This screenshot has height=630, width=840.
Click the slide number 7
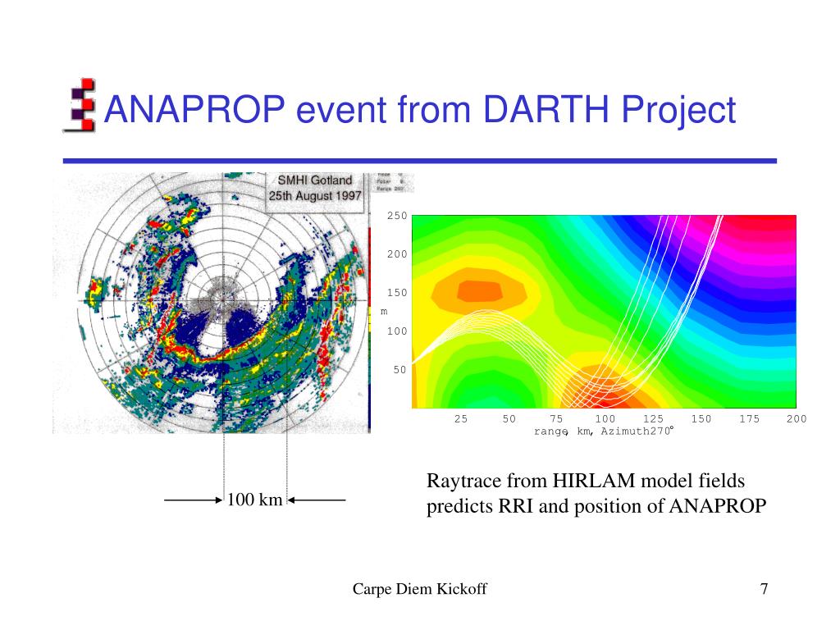(x=764, y=589)
